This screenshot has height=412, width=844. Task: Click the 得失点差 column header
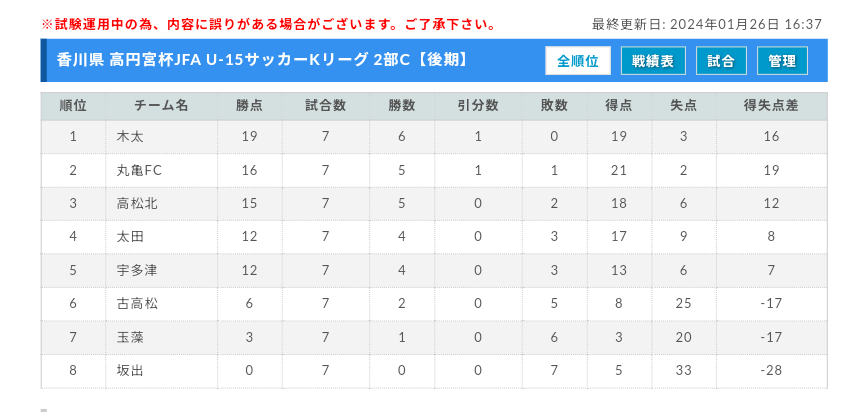click(x=770, y=105)
